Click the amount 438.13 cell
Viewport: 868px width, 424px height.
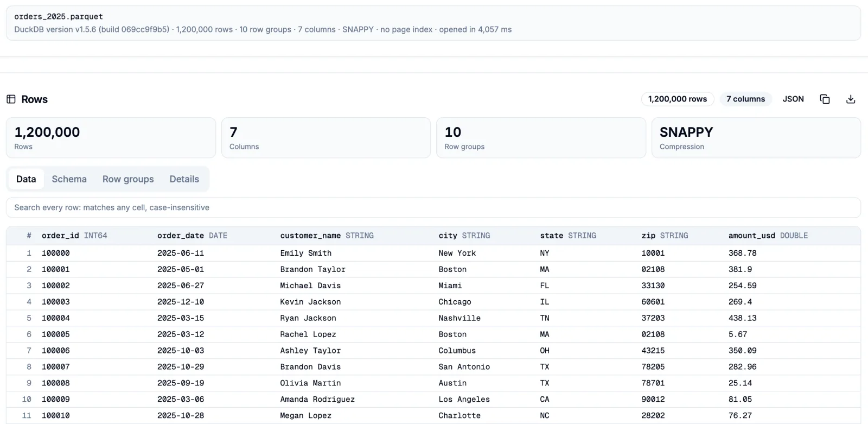[743, 318]
